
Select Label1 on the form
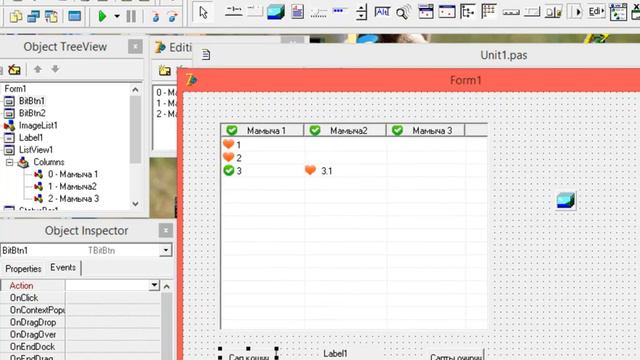[336, 353]
